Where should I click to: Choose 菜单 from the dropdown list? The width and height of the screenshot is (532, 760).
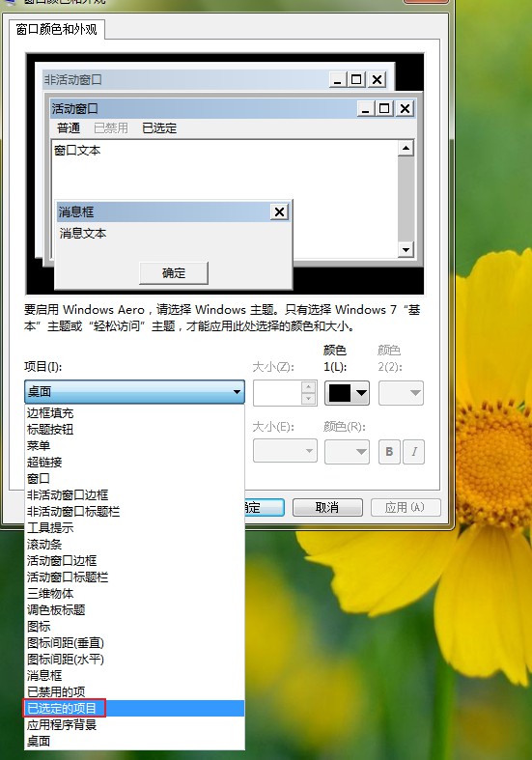pyautogui.click(x=134, y=446)
